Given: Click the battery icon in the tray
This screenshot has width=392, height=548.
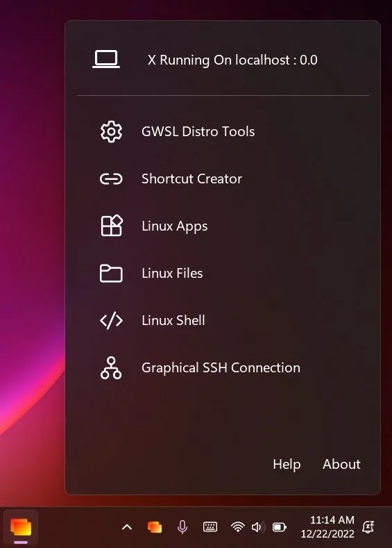Looking at the screenshot, I should 279,527.
